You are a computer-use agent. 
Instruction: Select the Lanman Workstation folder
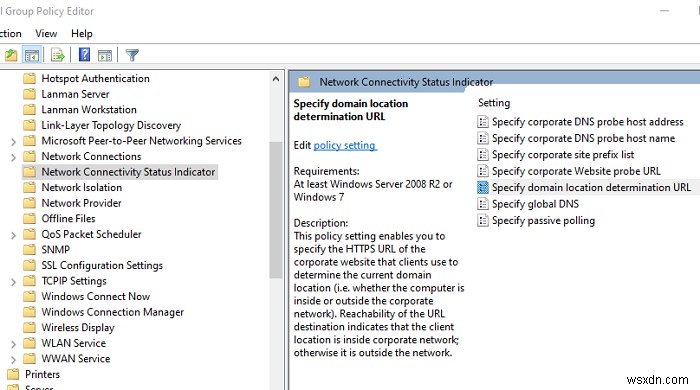click(x=80, y=110)
